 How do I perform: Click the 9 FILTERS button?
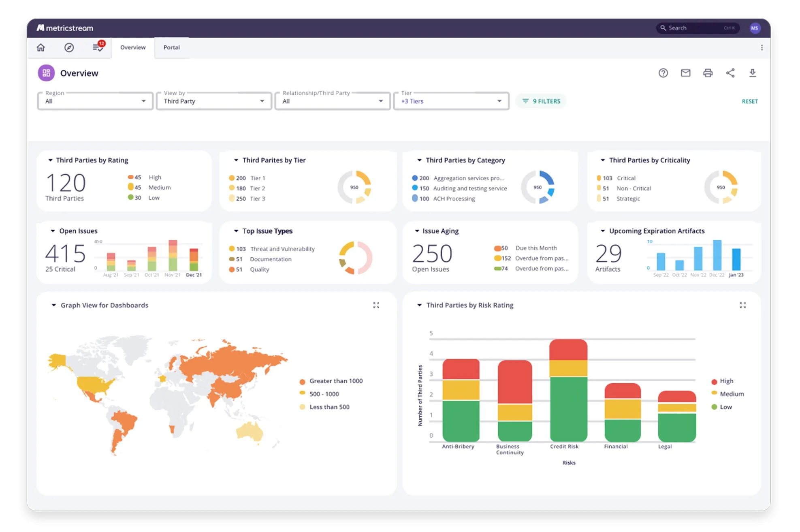coord(541,101)
